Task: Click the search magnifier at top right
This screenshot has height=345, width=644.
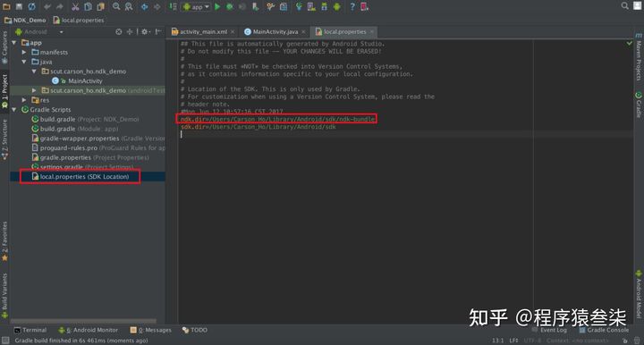Action: click(x=624, y=5)
